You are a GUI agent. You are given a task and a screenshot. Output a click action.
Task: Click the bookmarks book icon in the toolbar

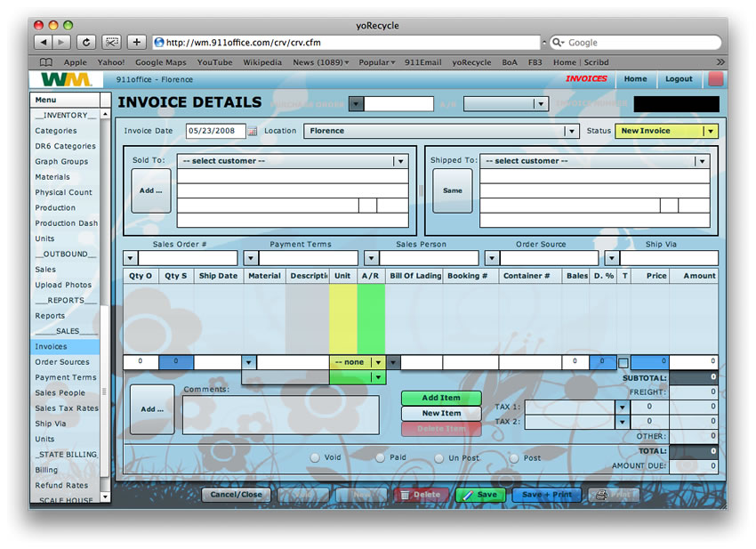point(45,62)
